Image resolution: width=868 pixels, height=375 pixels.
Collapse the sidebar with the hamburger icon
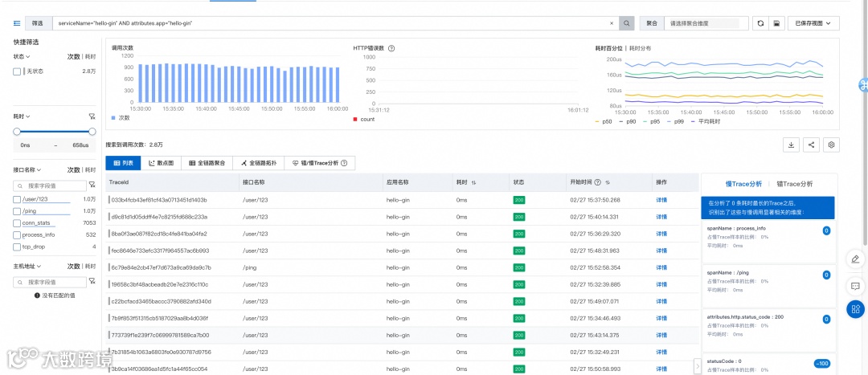point(17,23)
